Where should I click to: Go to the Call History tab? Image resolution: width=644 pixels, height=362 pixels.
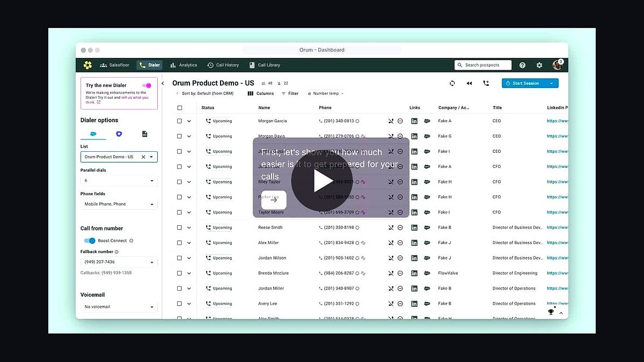tap(223, 65)
